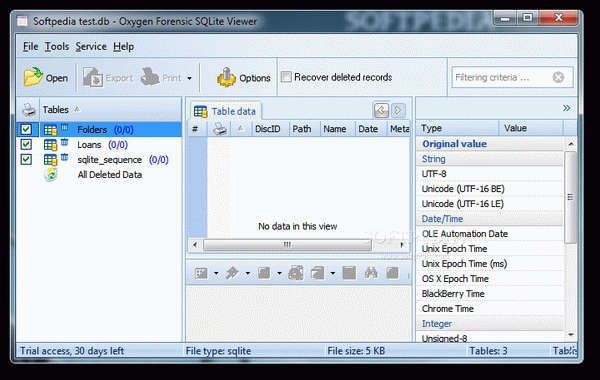Click scroll left arrow under data grid
This screenshot has height=380, width=600.
point(195,245)
